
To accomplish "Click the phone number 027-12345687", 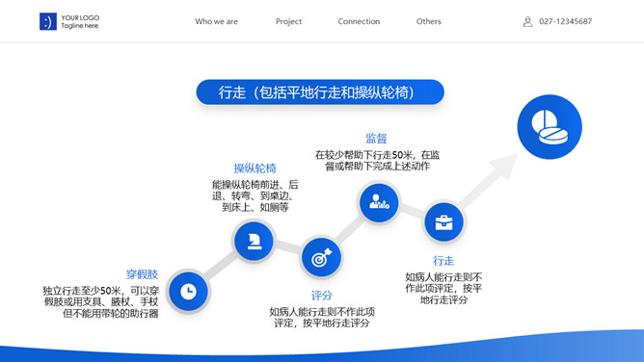I will (566, 21).
